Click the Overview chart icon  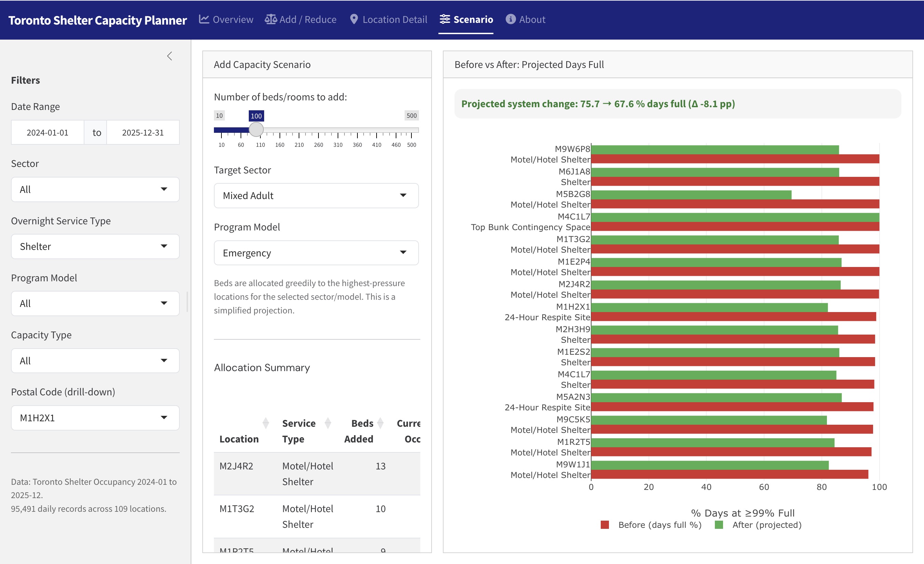[204, 19]
